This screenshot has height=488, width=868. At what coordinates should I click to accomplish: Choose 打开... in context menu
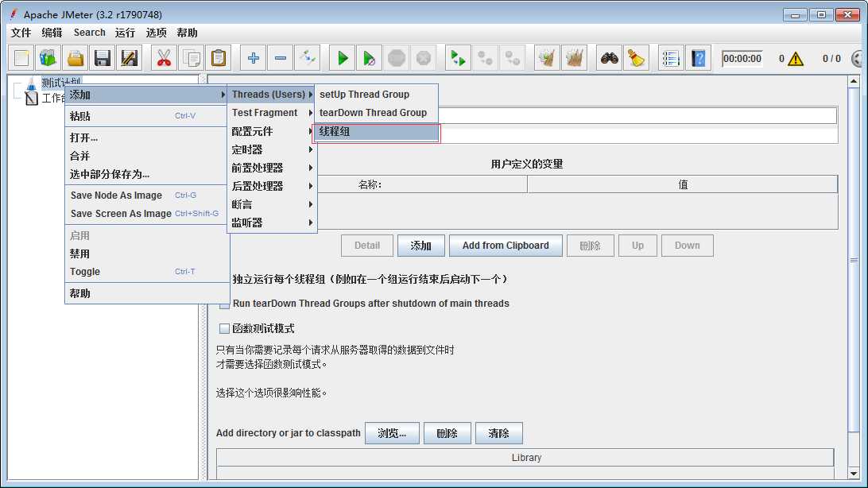pyautogui.click(x=147, y=137)
